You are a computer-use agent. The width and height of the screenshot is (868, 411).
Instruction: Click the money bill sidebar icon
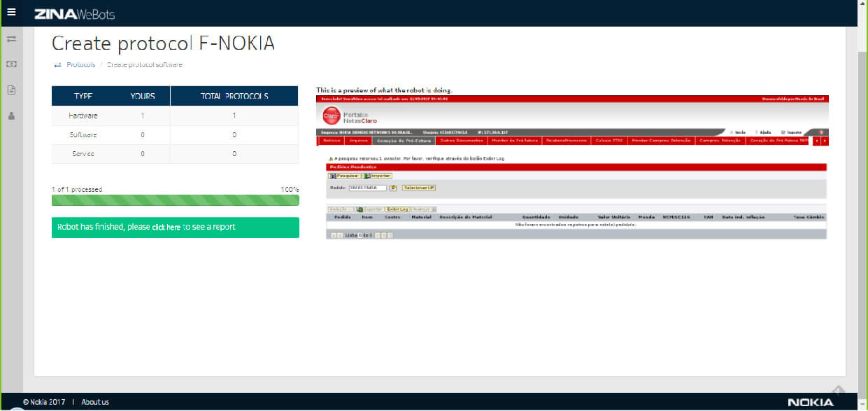[11, 64]
